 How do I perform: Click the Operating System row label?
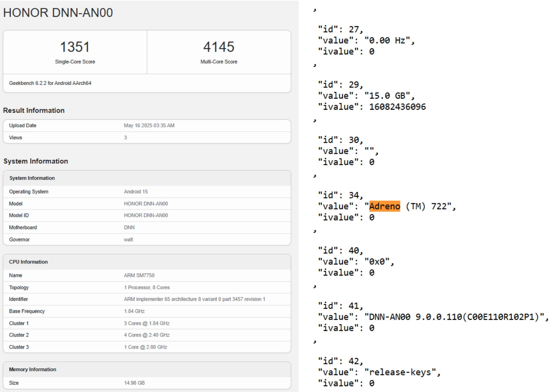point(29,192)
